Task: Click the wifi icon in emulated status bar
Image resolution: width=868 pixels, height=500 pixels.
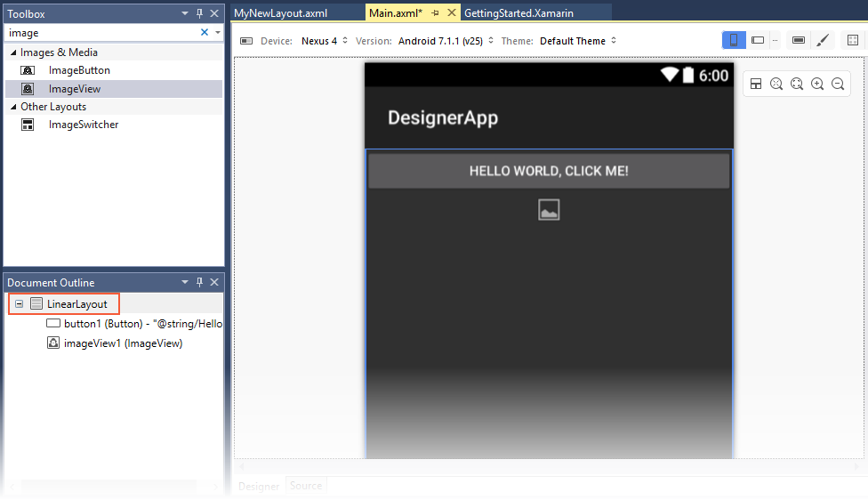Action: [x=670, y=75]
